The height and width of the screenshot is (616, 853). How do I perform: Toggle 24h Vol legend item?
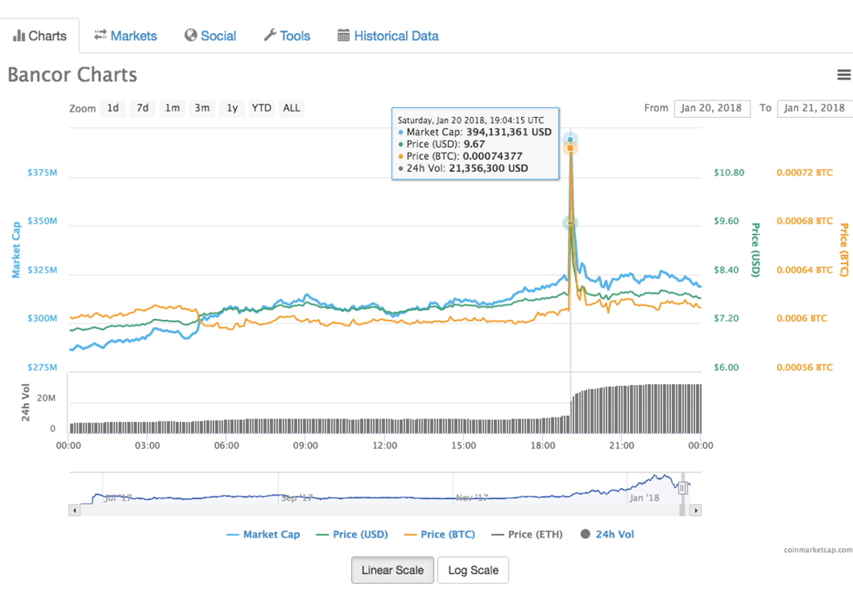tap(607, 534)
